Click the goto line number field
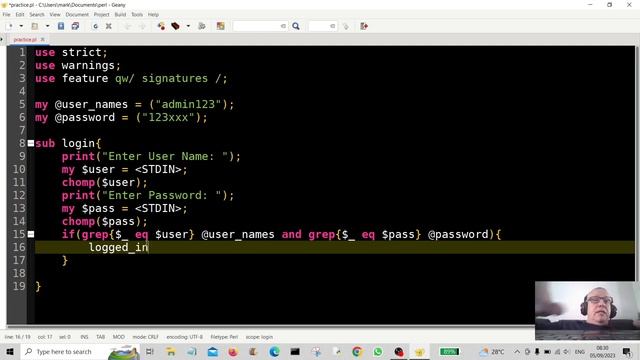 pos(322,26)
